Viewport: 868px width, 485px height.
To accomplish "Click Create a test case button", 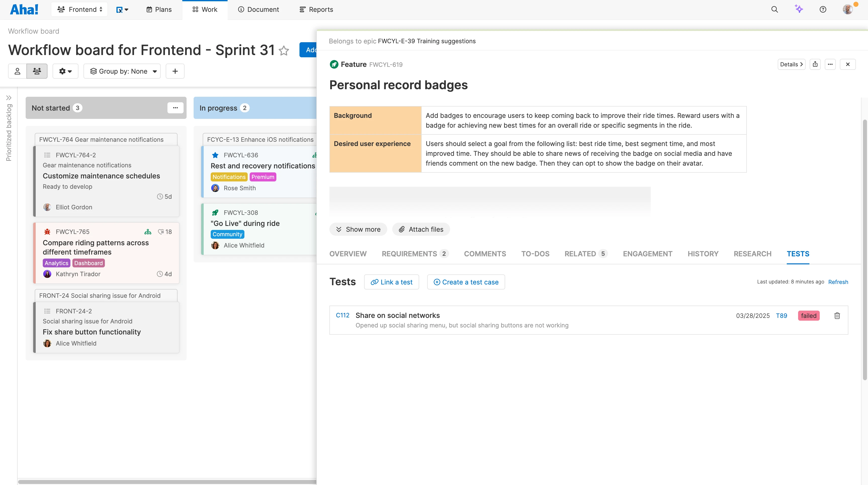I will click(x=466, y=282).
